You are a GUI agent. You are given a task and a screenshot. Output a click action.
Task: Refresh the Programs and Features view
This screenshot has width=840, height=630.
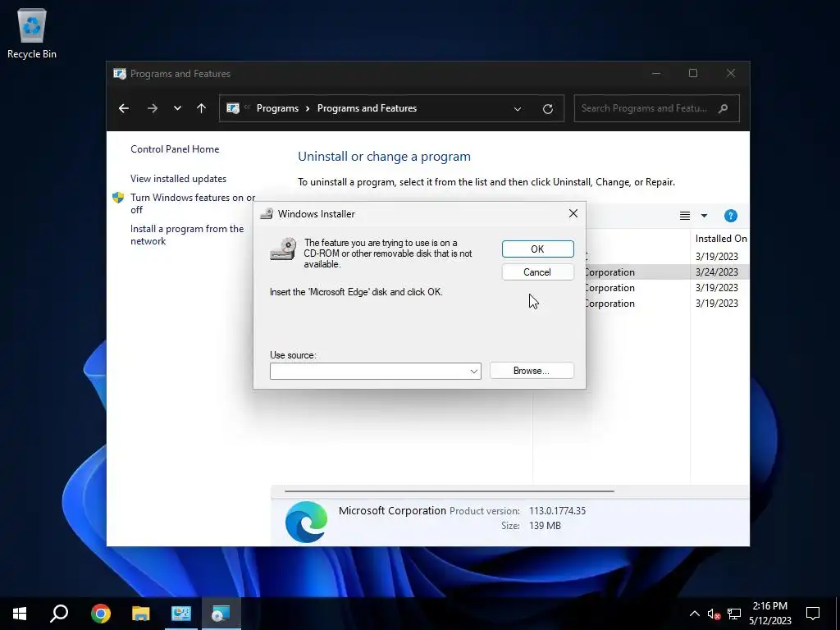(x=547, y=109)
